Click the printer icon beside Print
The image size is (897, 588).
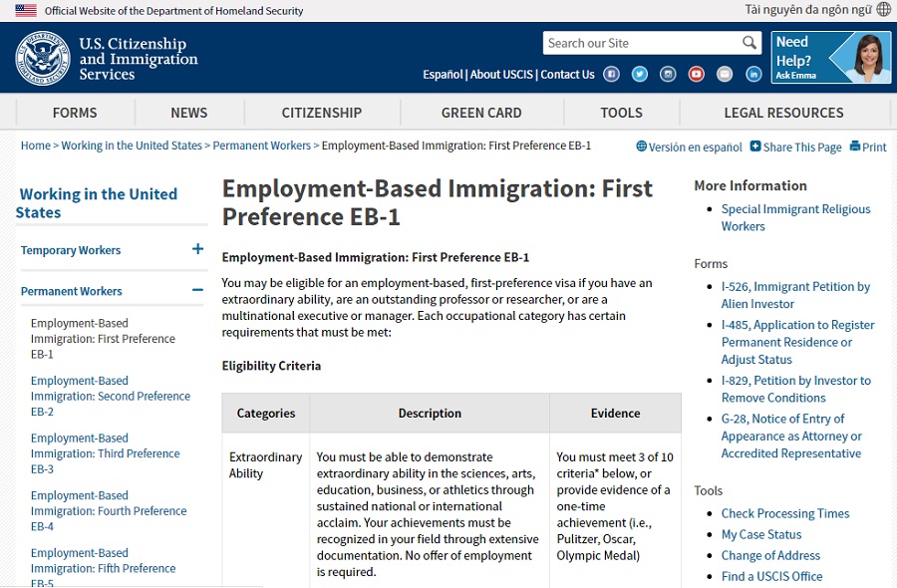[855, 146]
